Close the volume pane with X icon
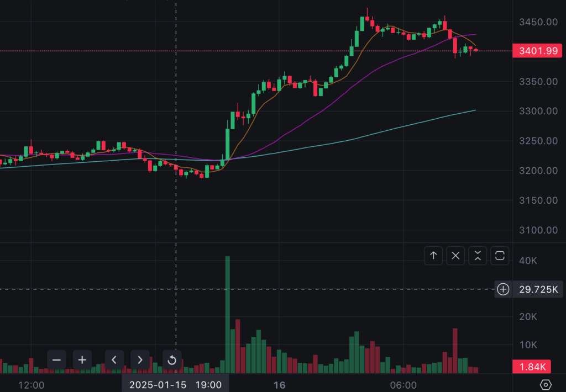566x392 pixels. coord(455,256)
